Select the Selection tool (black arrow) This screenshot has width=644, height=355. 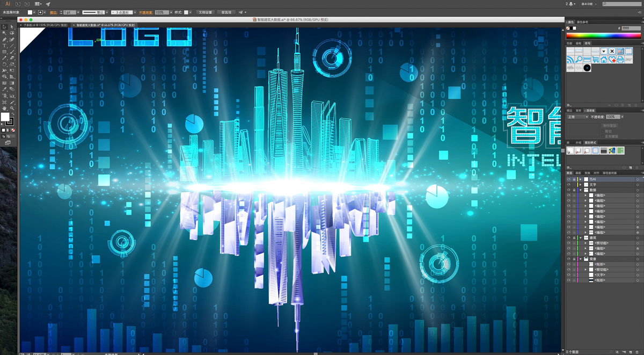click(4, 27)
